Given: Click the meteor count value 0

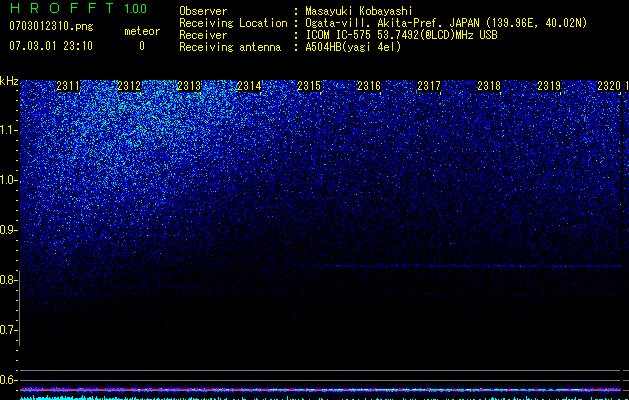Looking at the screenshot, I should coord(142,46).
